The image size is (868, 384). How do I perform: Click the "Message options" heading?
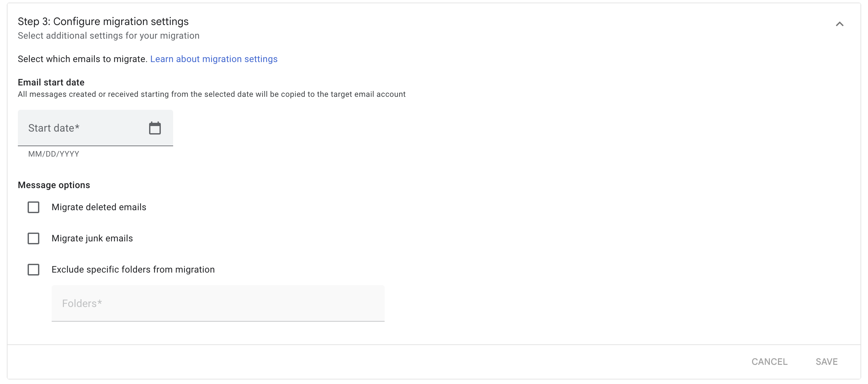[54, 185]
